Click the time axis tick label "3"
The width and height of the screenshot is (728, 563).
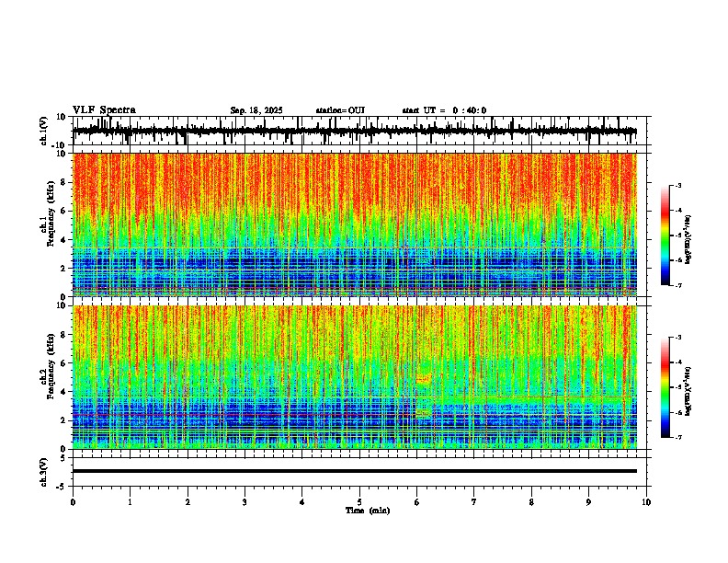(x=245, y=502)
